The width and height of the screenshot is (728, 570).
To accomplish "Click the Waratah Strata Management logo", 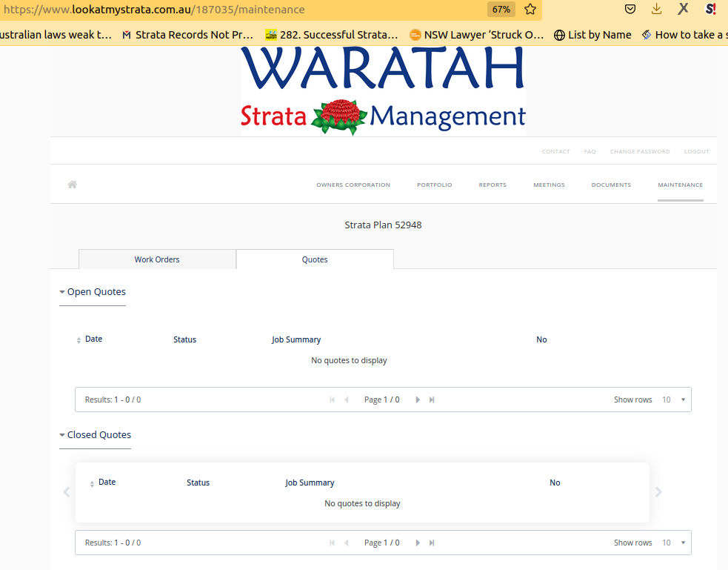I will (383, 90).
